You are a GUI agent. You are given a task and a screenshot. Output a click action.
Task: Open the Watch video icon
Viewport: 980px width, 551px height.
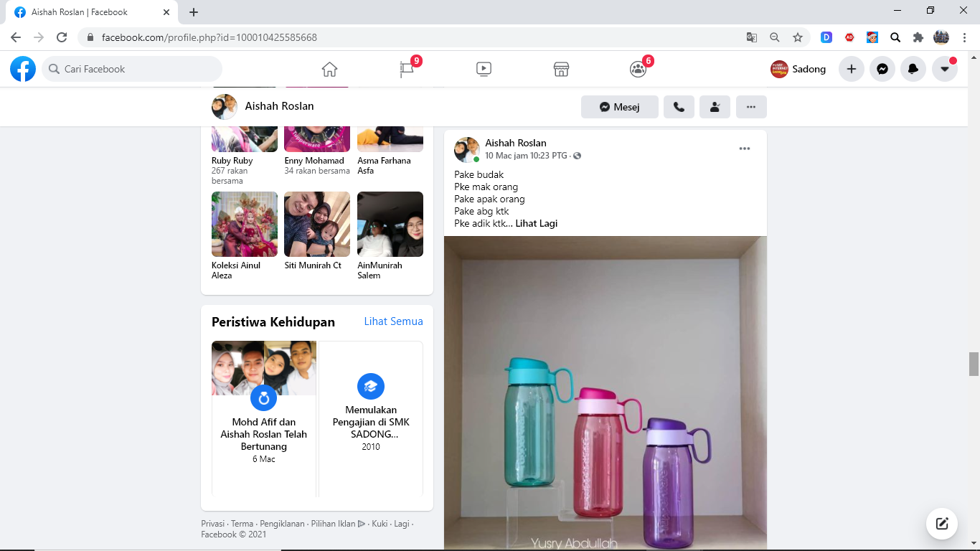click(484, 69)
